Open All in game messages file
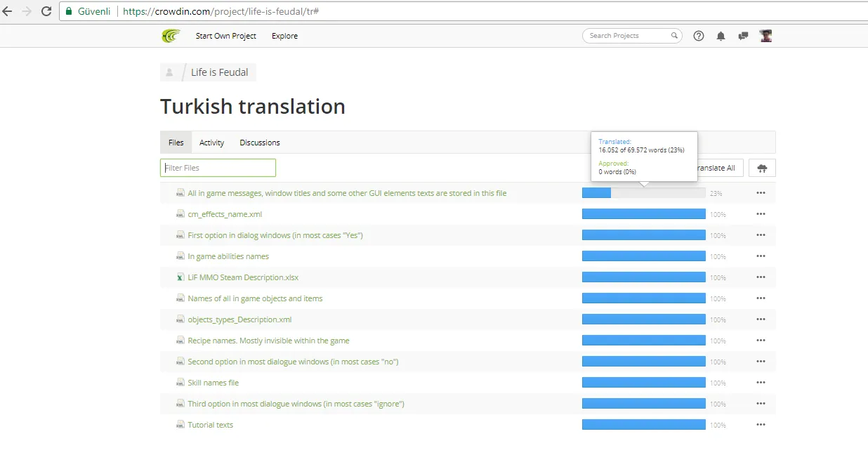The image size is (868, 455). [347, 193]
